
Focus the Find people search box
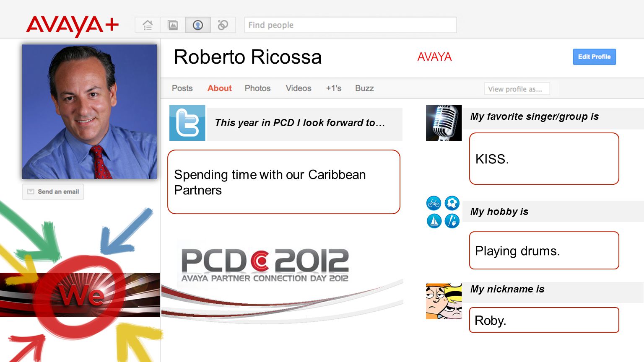coord(351,25)
